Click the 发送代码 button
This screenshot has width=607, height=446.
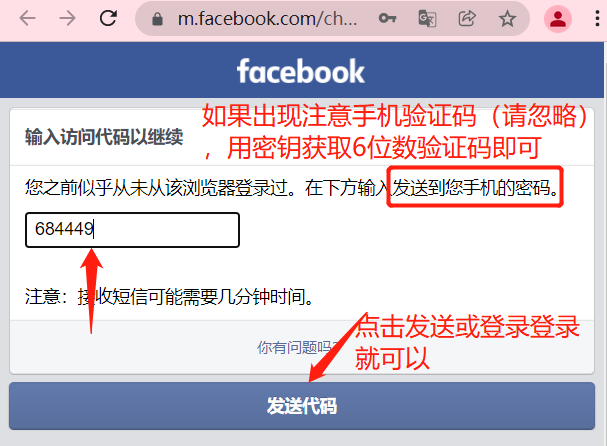(x=302, y=406)
